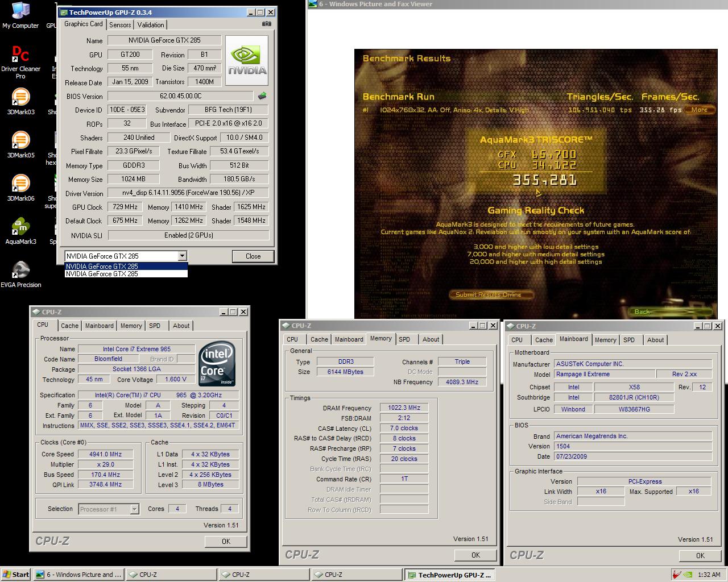Screen dimensions: 728x582
Task: Open the My Computer desktop icon
Action: coord(20,15)
